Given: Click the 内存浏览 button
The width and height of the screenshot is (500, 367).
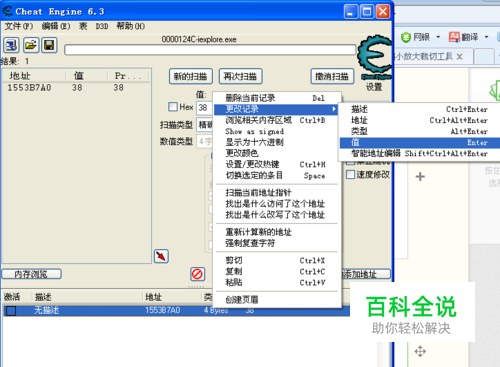Looking at the screenshot, I should click(32, 274).
